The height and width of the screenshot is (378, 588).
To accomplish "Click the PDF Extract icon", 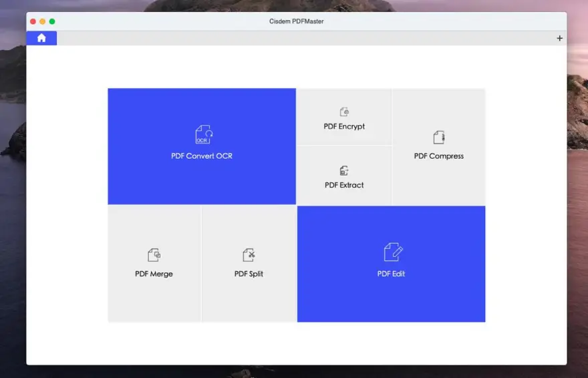I will point(344,171).
